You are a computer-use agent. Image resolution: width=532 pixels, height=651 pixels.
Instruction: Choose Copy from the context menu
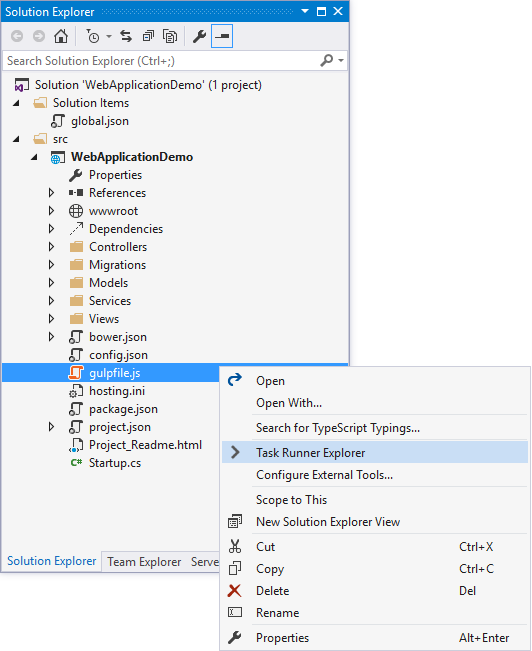pyautogui.click(x=375, y=569)
